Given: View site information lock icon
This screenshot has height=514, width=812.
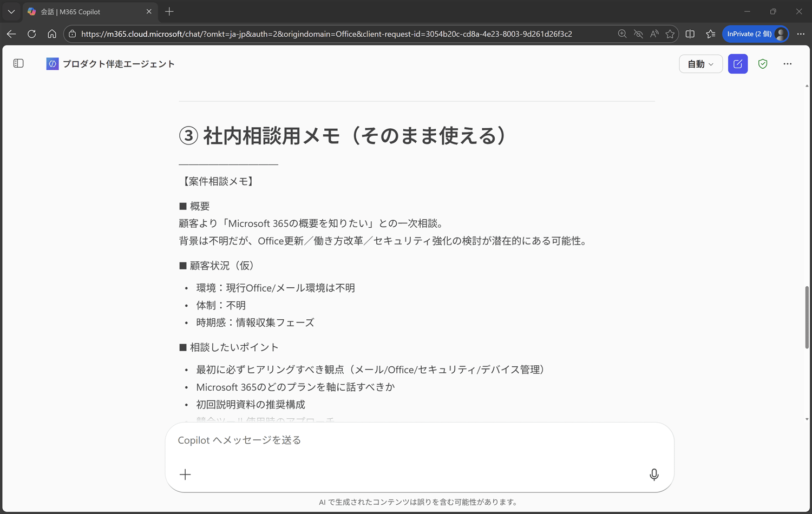Looking at the screenshot, I should pyautogui.click(x=73, y=34).
